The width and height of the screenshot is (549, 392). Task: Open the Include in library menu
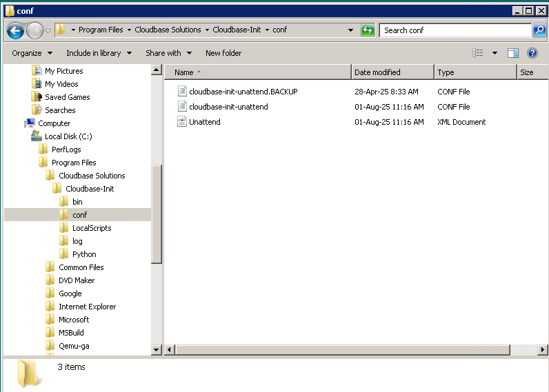coord(98,53)
